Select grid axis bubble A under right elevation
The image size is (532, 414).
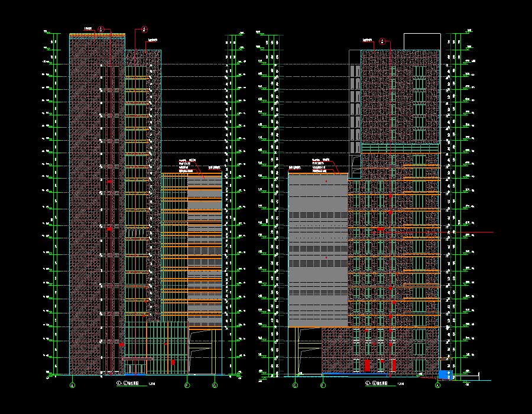point(437,386)
